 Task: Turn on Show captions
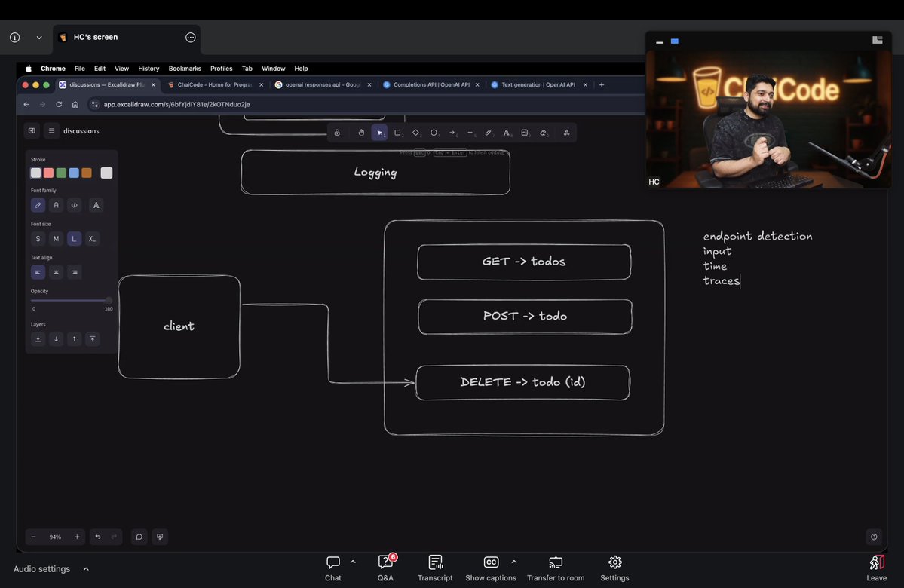coord(491,568)
